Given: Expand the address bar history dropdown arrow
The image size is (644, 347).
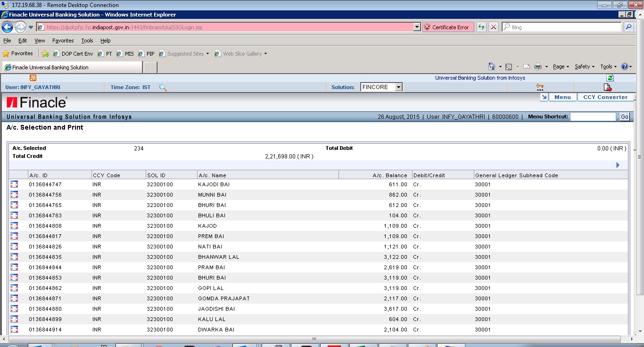Looking at the screenshot, I should coord(417,27).
